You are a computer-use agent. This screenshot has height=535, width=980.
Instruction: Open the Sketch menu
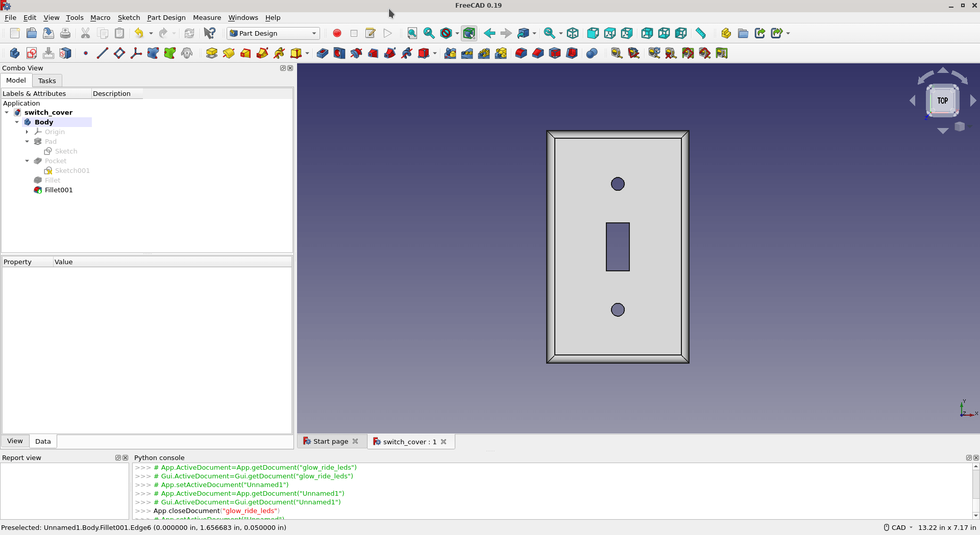[129, 17]
